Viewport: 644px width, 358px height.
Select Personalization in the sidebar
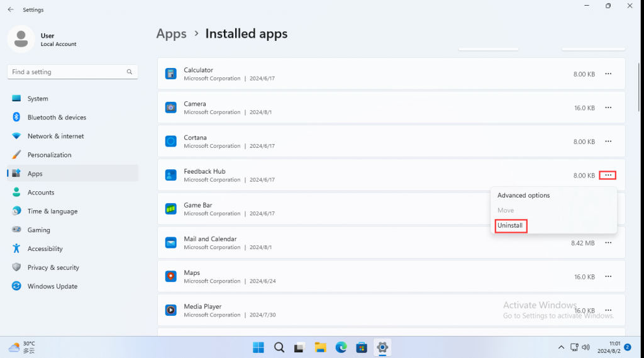point(73,155)
